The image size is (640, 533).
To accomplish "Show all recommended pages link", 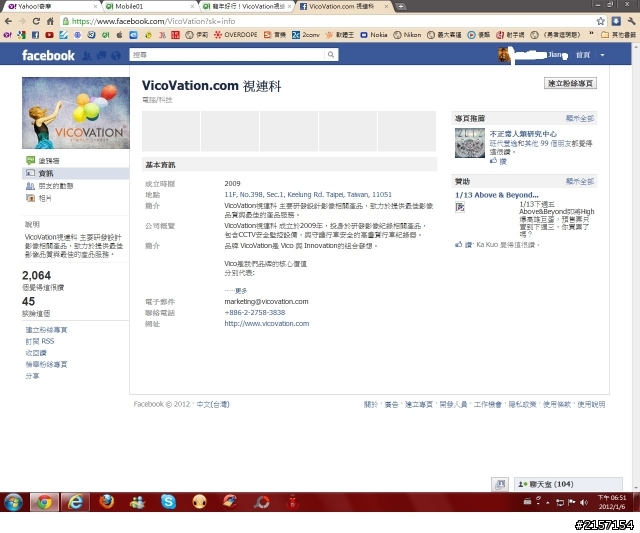I will coord(580,118).
